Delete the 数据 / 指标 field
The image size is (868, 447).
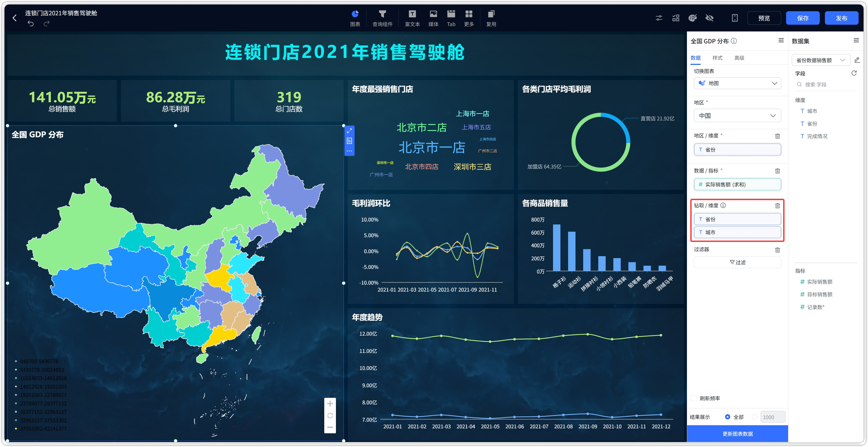point(777,171)
